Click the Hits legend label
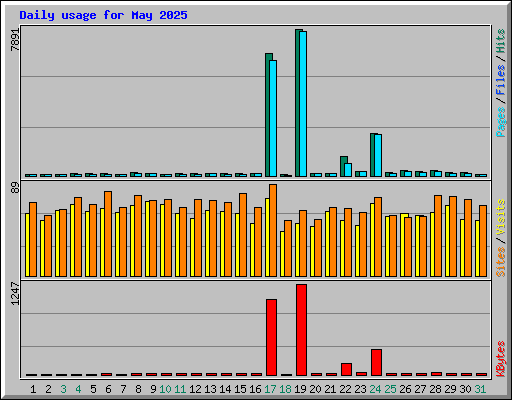Image resolution: width=512 pixels, height=400 pixels. [x=501, y=41]
